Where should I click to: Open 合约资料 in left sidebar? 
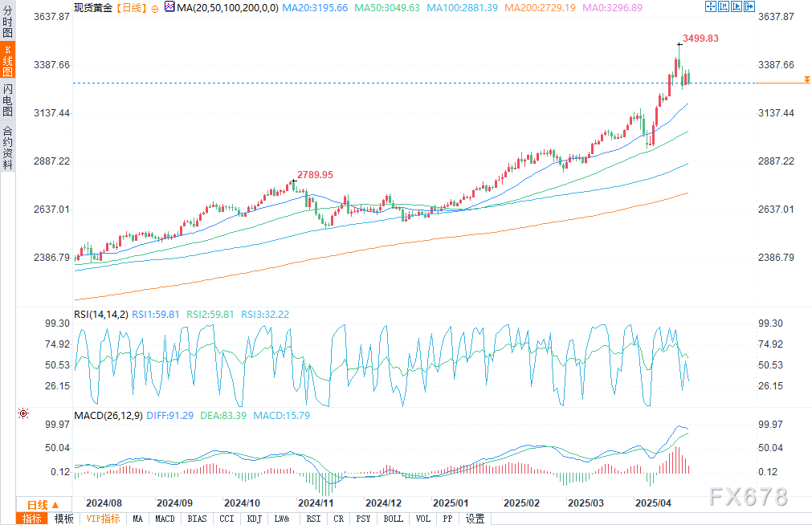[7, 147]
